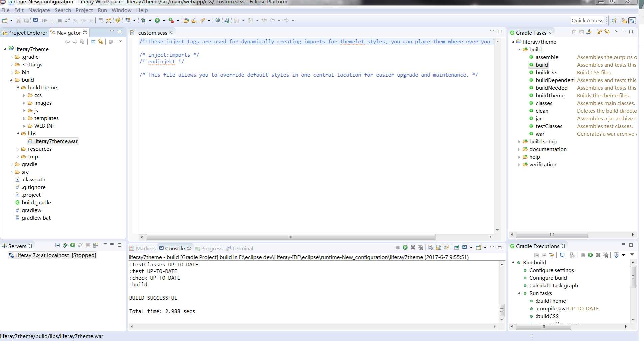Click the Quick Access search field
644x341 pixels.
587,20
